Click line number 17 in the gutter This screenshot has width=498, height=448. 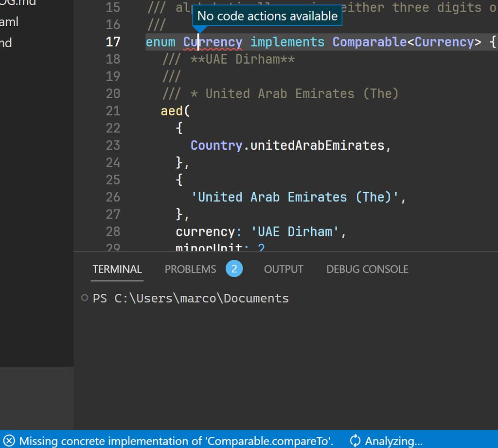point(113,42)
